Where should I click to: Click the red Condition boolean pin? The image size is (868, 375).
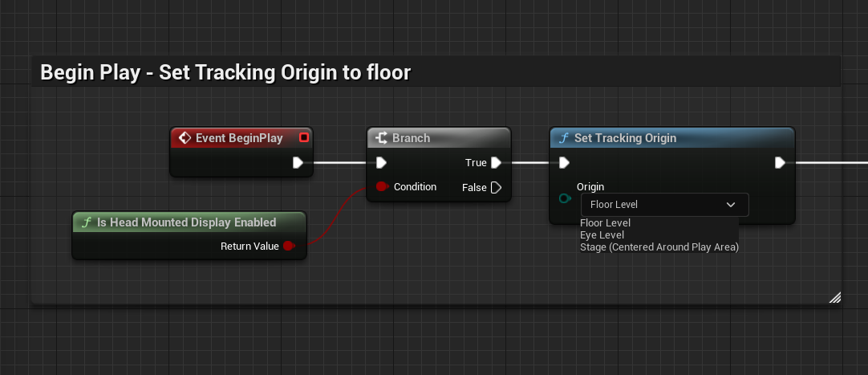point(382,187)
